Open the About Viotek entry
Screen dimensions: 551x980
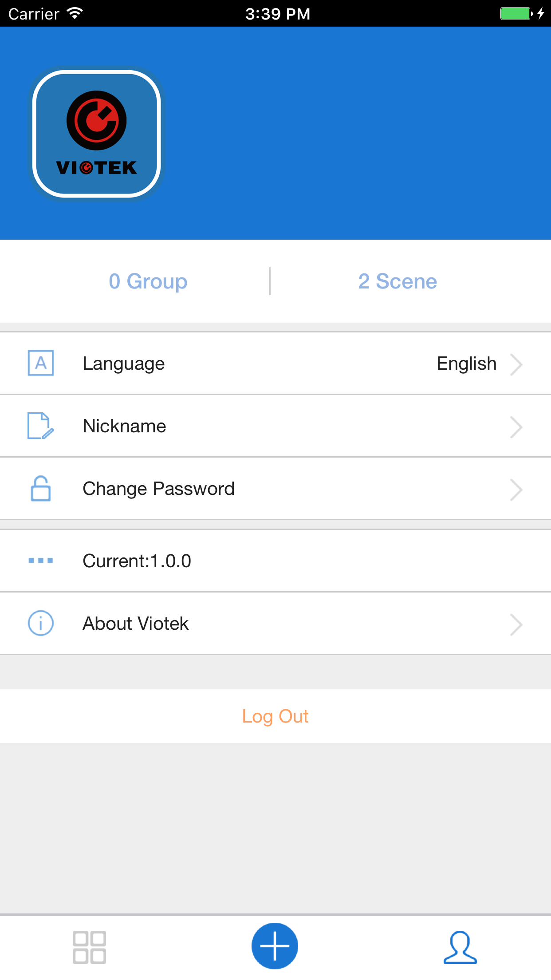pos(136,624)
